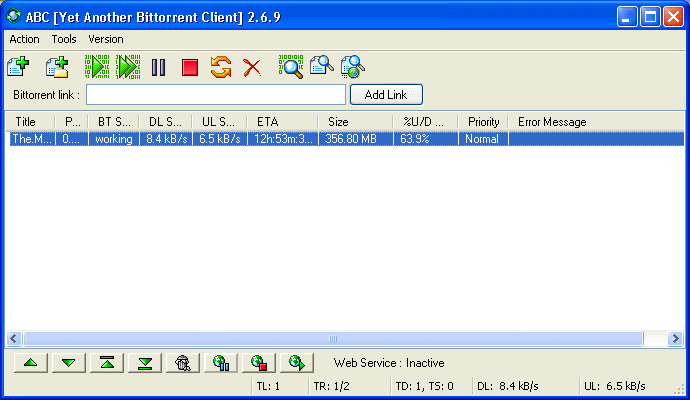Sort by the Size column header
Viewport: 690px width, 400px height.
pos(355,122)
